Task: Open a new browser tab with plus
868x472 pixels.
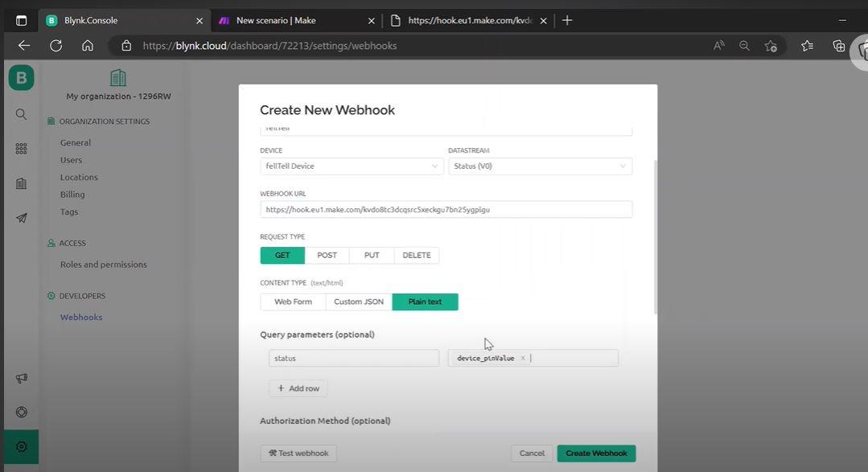Action: pyautogui.click(x=567, y=20)
